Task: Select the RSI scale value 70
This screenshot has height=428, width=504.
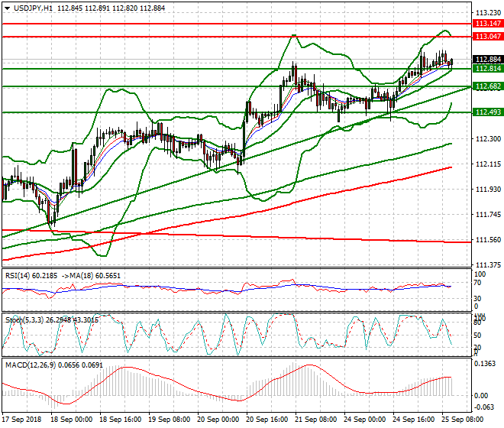Action: tap(477, 283)
